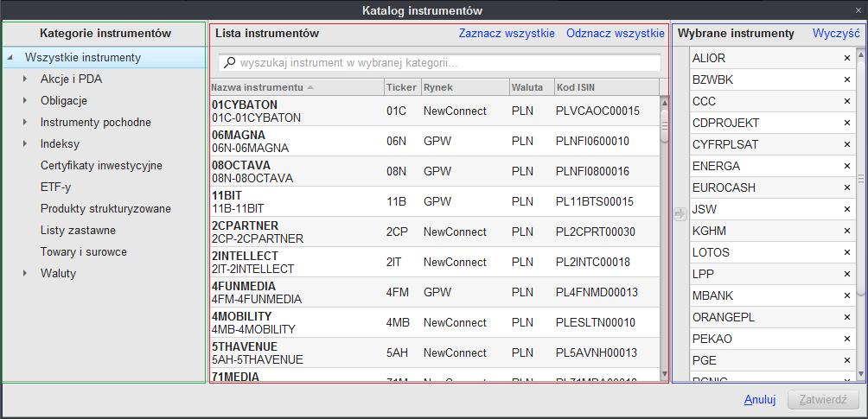Image resolution: width=868 pixels, height=419 pixels.
Task: Select the 5THAVENUE instrument row
Action: [x=435, y=352]
